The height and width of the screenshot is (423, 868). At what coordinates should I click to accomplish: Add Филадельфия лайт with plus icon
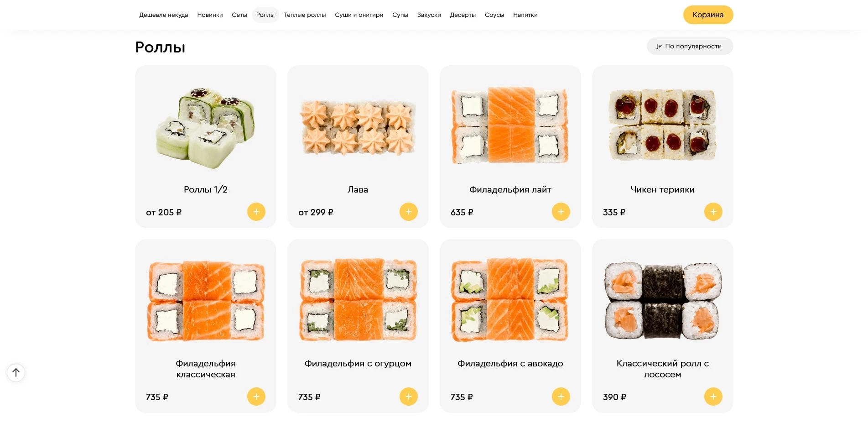[561, 212]
